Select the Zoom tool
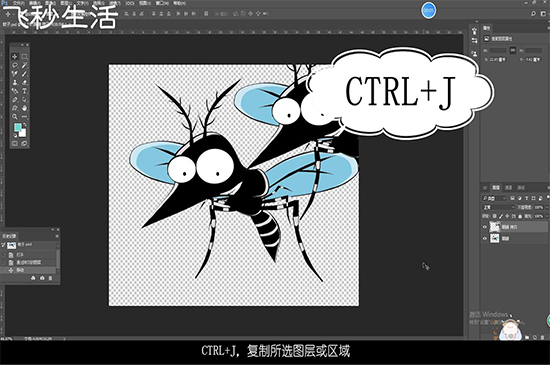This screenshot has width=550, height=365. (15, 116)
